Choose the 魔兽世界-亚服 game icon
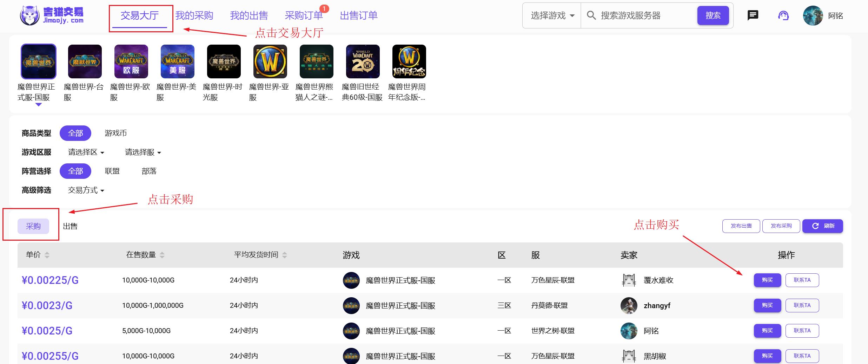 click(x=270, y=61)
